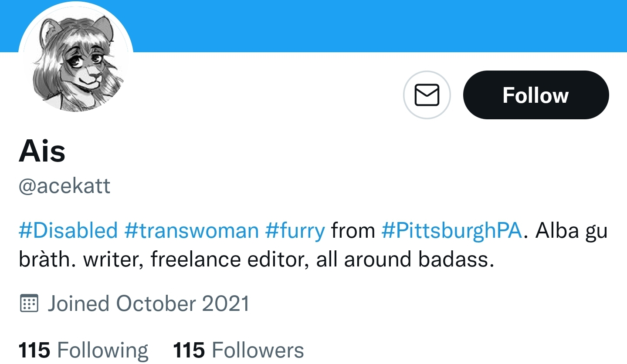627x364 pixels.
Task: Click the envelope message icon
Action: 427,95
